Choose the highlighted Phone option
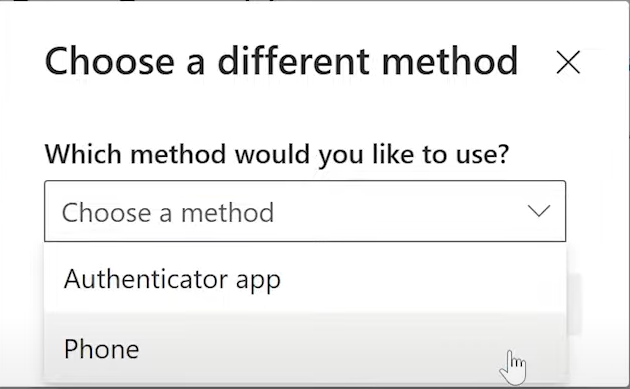 coord(305,348)
